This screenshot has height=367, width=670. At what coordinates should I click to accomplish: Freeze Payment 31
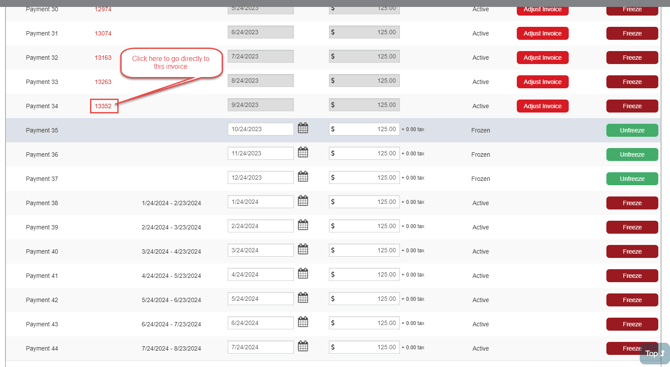pyautogui.click(x=632, y=33)
